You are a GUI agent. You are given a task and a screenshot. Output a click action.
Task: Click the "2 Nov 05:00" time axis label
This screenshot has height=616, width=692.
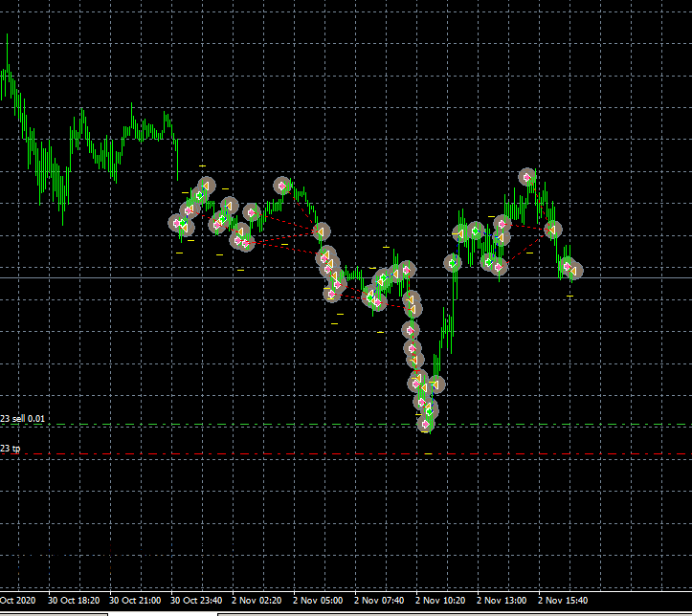[319, 601]
